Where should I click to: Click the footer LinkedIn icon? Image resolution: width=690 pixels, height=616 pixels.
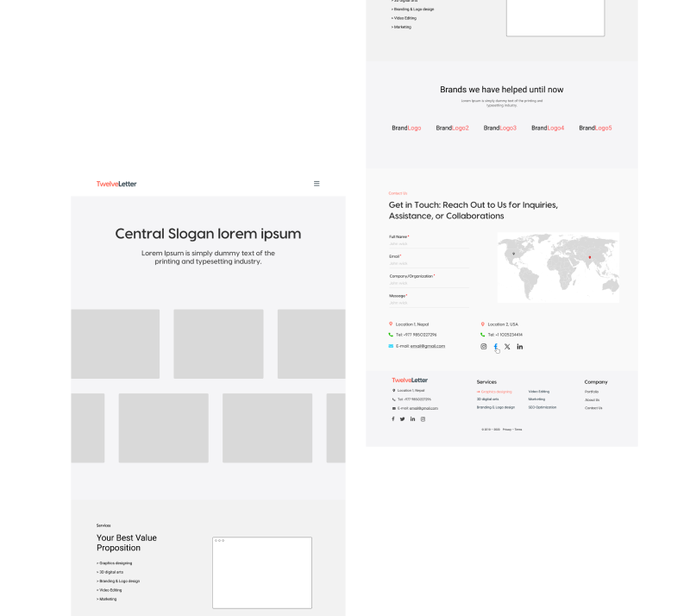coord(412,419)
